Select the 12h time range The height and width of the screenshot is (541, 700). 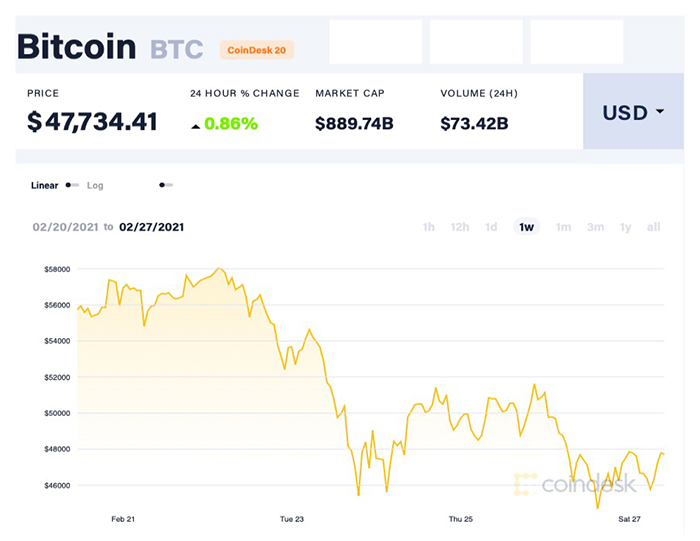[460, 227]
